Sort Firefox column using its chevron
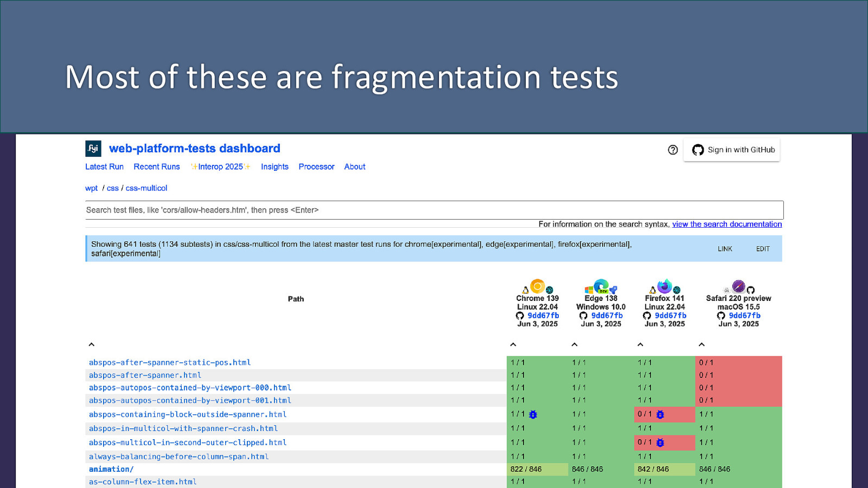 [x=640, y=344]
